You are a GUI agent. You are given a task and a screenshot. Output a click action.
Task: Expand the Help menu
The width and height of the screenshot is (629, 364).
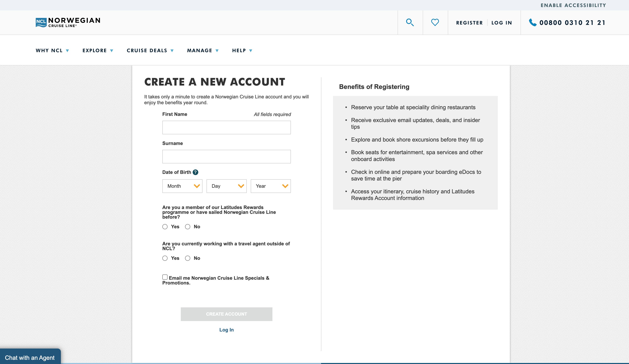click(x=242, y=50)
